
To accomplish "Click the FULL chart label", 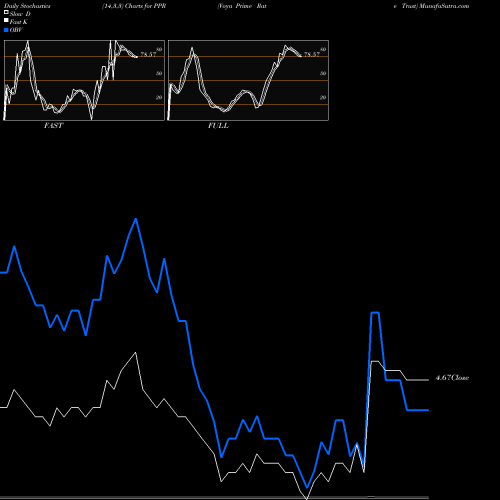I will pyautogui.click(x=218, y=126).
